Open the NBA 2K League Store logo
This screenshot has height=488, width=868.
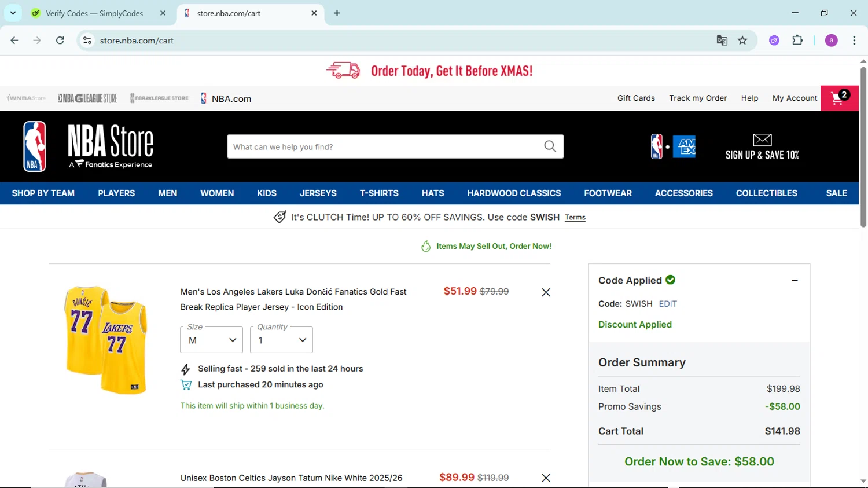tap(159, 98)
